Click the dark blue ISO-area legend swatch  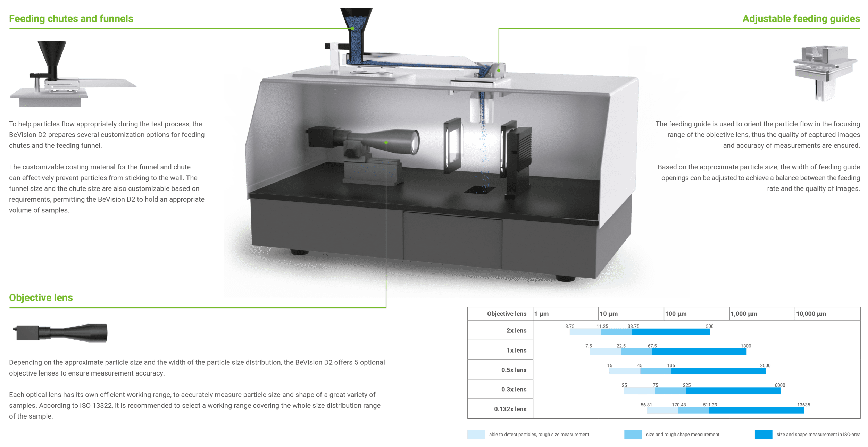763,434
